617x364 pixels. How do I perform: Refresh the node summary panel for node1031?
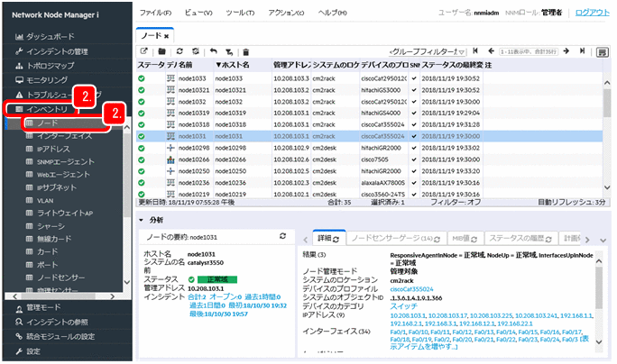tap(283, 235)
